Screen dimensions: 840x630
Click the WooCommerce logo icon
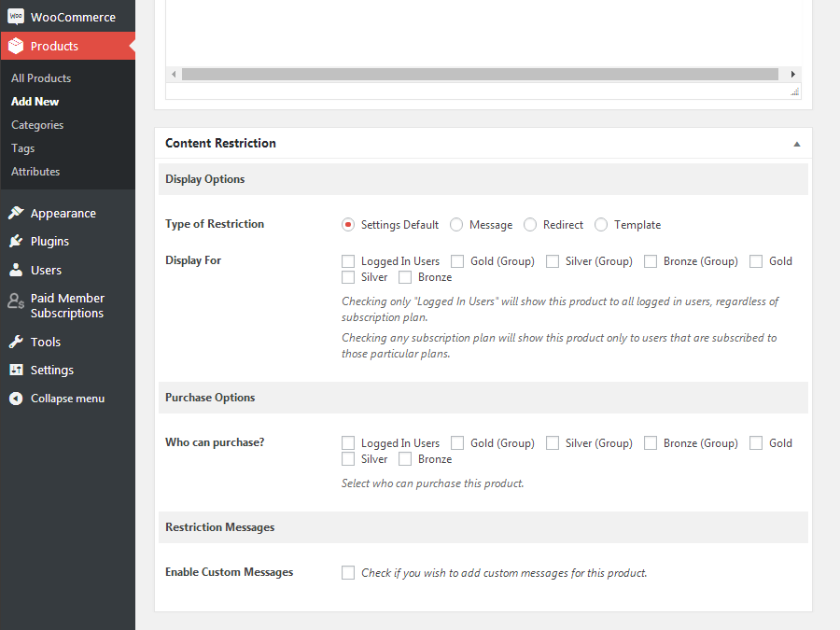[16, 17]
